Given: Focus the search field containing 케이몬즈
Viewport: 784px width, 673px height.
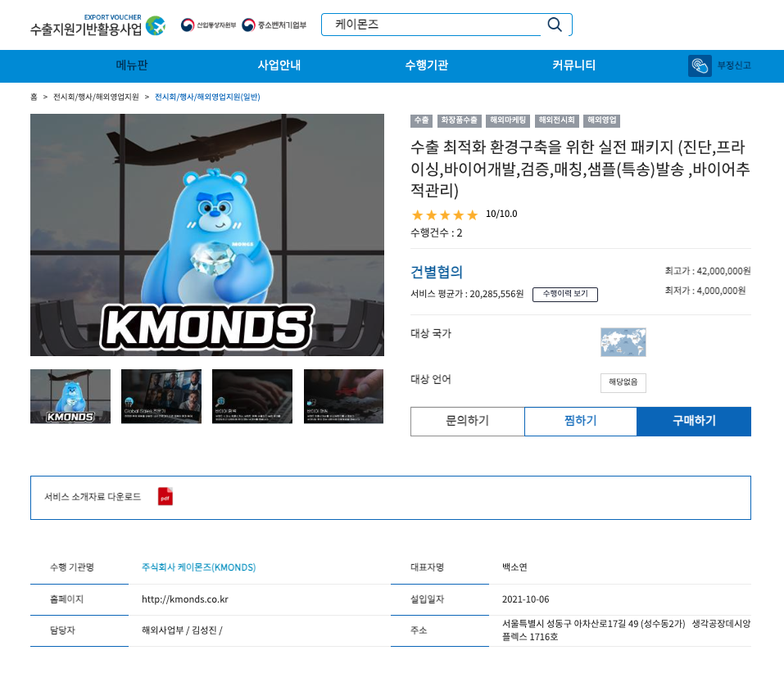Looking at the screenshot, I should pyautogui.click(x=431, y=25).
